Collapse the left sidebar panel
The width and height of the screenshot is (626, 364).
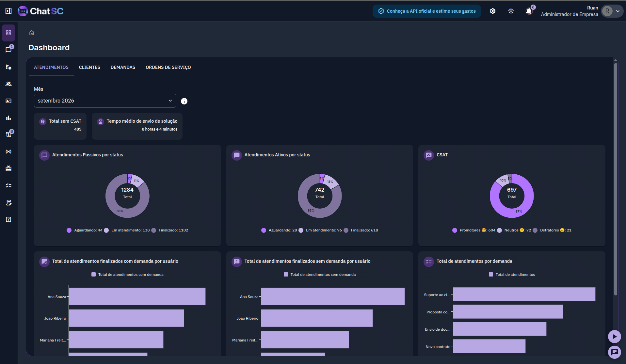coord(8,11)
